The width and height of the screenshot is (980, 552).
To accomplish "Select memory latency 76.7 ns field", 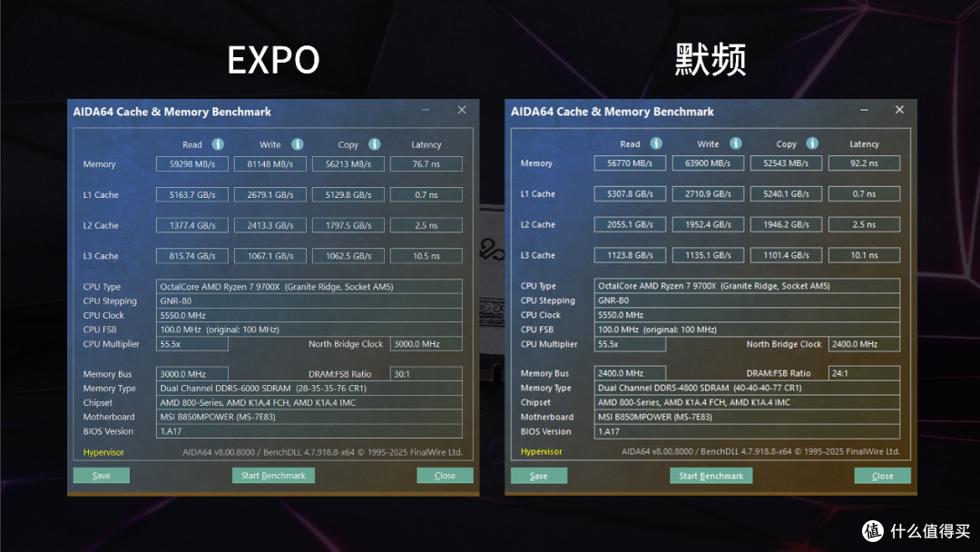I will pos(426,163).
